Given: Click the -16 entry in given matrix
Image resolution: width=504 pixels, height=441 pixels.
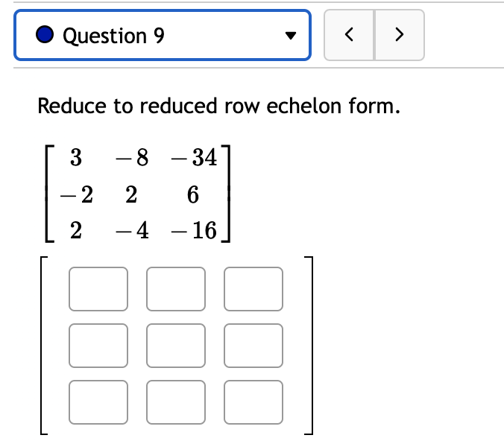Looking at the screenshot, I should click(x=194, y=231).
